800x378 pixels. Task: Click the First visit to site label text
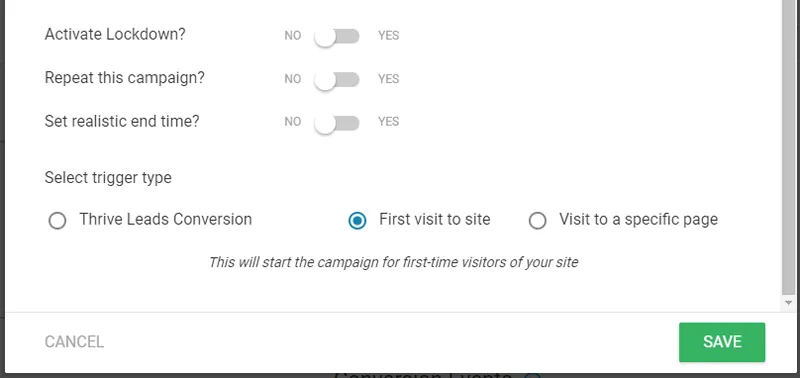[435, 219]
